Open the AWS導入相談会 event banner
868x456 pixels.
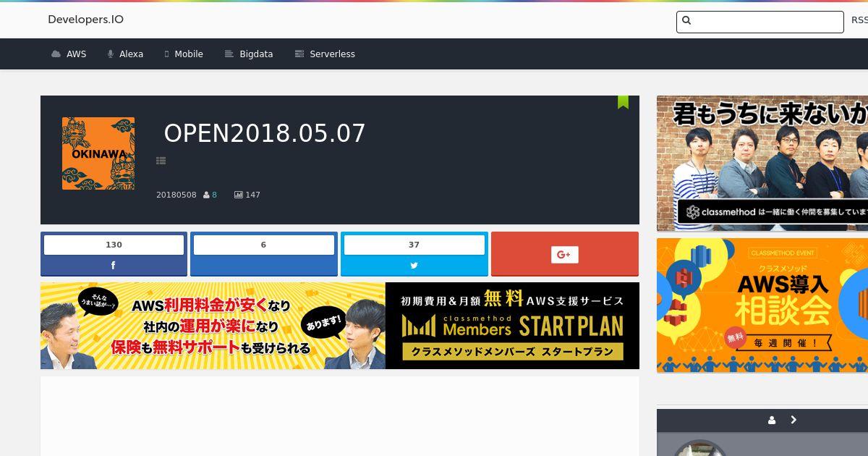[762, 306]
